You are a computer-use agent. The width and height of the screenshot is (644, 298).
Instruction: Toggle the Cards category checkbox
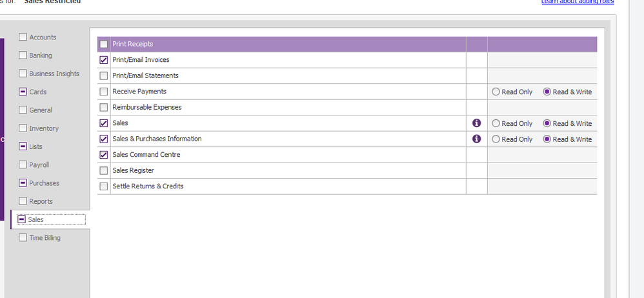pos(23,92)
